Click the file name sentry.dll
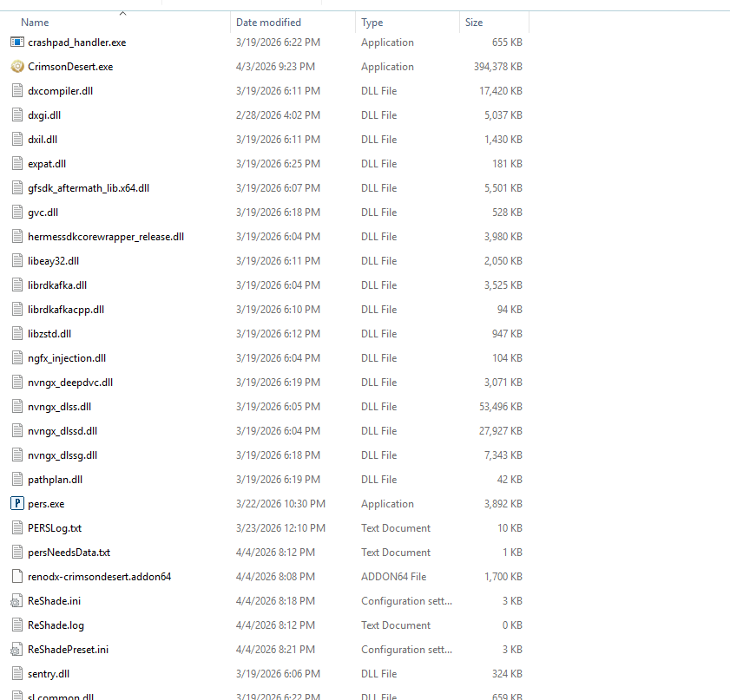 point(49,673)
